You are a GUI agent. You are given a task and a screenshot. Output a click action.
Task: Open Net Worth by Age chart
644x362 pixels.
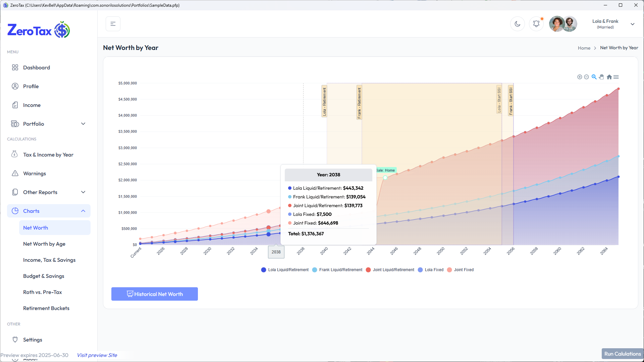pyautogui.click(x=44, y=244)
